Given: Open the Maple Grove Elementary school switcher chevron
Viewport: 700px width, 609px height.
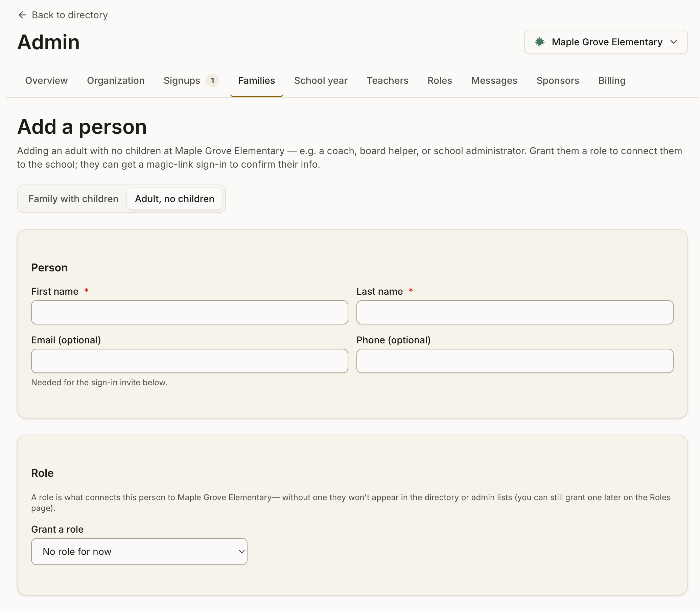Looking at the screenshot, I should (x=674, y=42).
